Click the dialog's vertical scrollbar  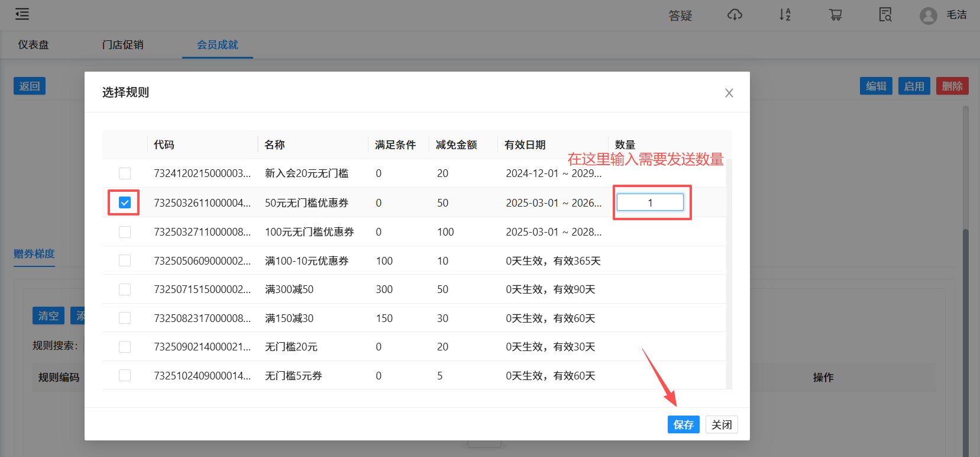[x=729, y=272]
